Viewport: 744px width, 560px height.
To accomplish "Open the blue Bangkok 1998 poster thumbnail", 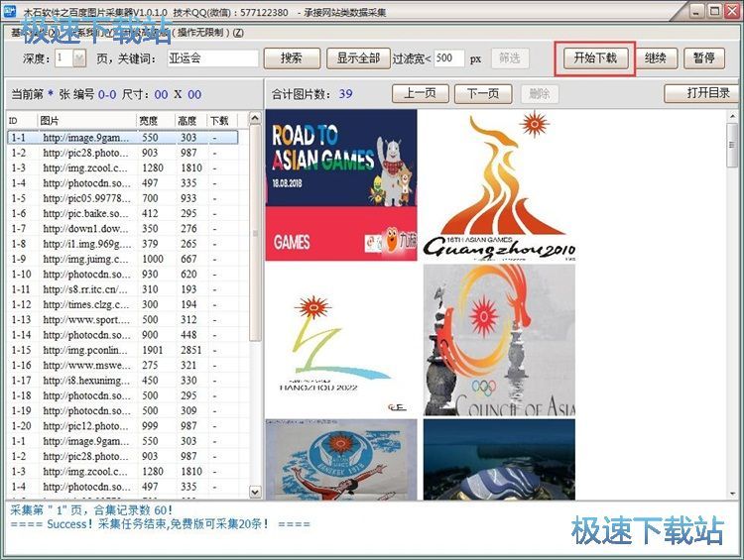I will (341, 459).
